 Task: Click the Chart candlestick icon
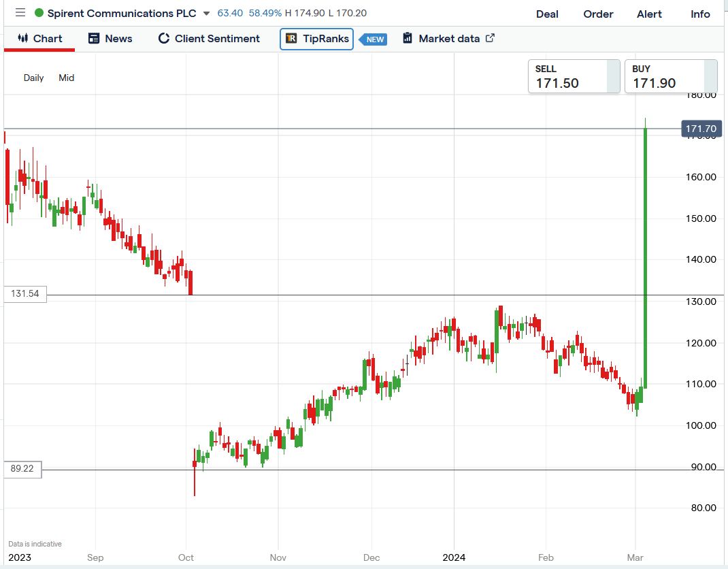(22, 38)
